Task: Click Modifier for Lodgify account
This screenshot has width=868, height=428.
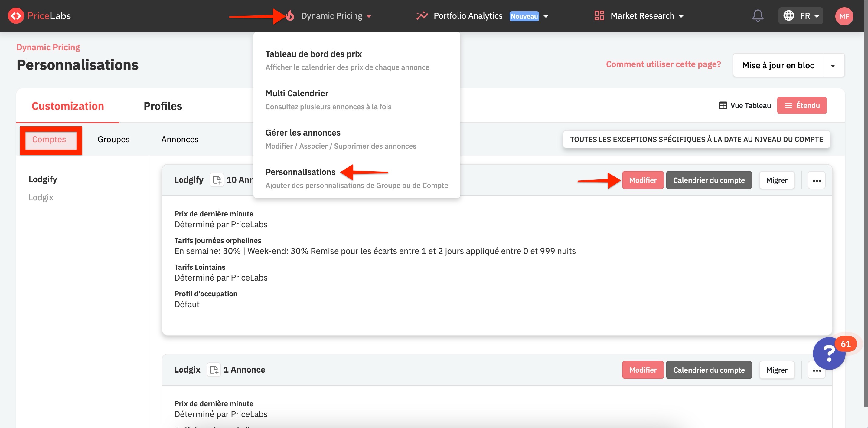Action: point(643,180)
